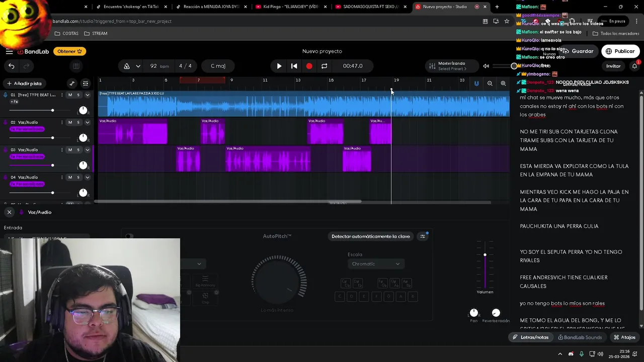Open the notifications bell
The height and width of the screenshot is (362, 644).
[634, 66]
